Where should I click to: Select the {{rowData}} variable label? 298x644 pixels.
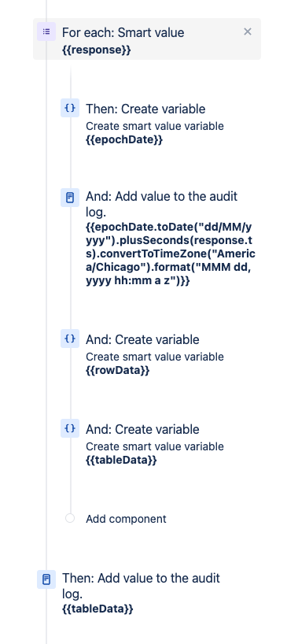(118, 371)
